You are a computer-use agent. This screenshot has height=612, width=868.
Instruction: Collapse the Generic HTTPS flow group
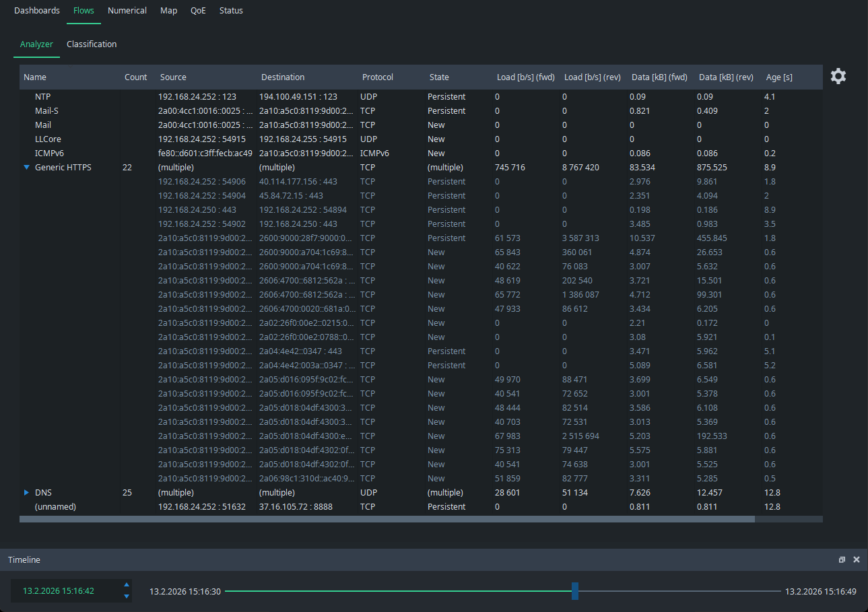tap(26, 168)
